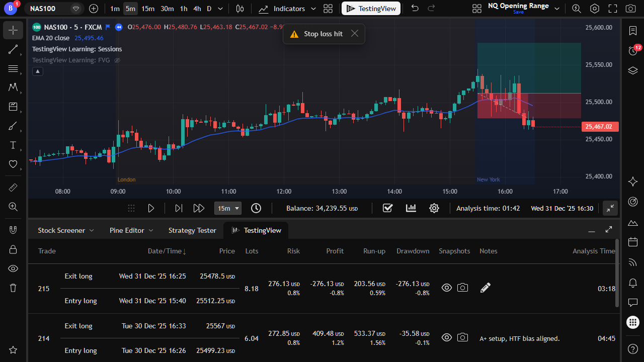
Task: Hide all drawings with eye icon
Action: click(x=13, y=268)
